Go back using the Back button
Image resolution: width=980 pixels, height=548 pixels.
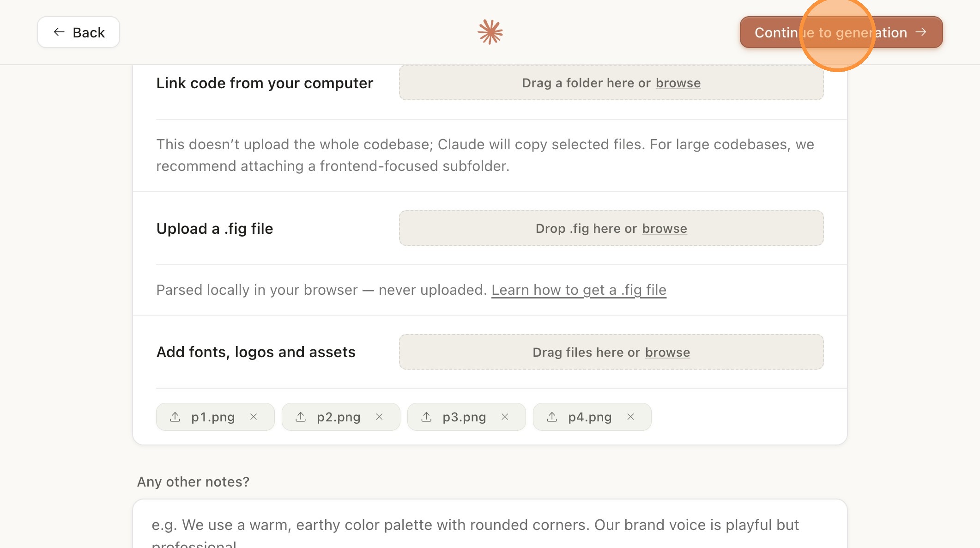coord(79,32)
